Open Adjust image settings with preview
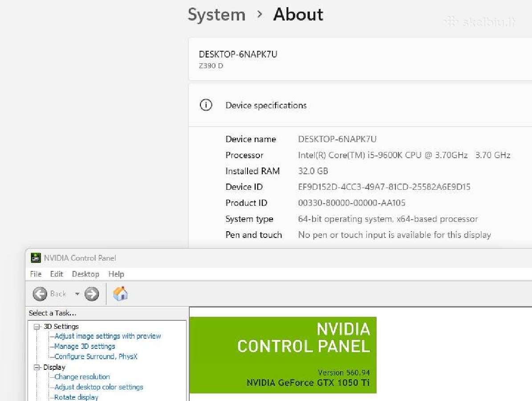The height and width of the screenshot is (401, 532). [x=108, y=336]
